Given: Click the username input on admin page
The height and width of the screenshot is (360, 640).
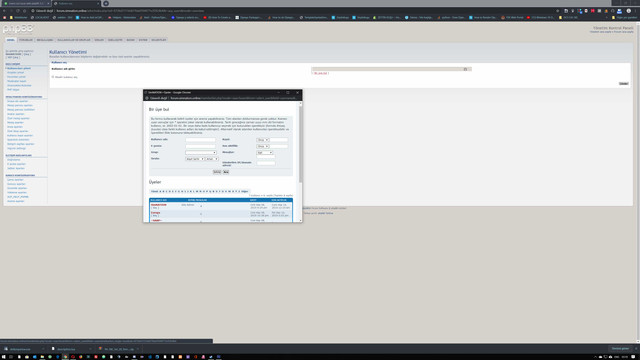Looking at the screenshot, I should click(x=391, y=69).
